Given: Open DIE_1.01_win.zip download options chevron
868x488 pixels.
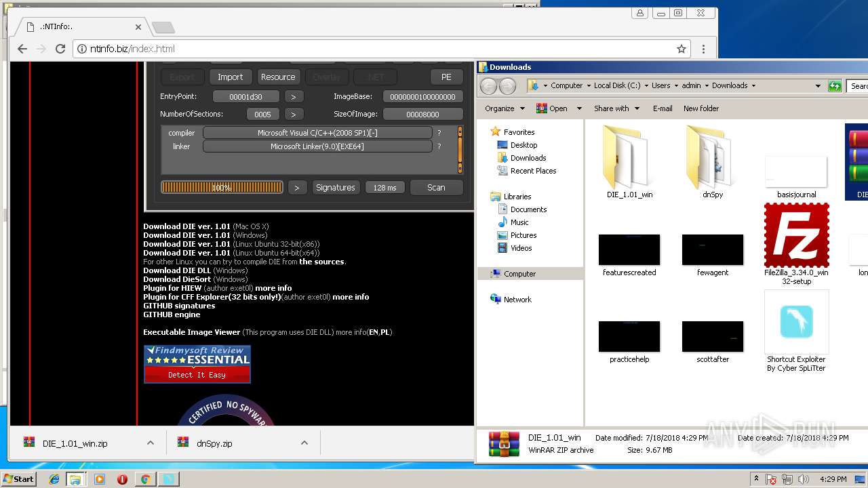Looking at the screenshot, I should pyautogui.click(x=150, y=443).
